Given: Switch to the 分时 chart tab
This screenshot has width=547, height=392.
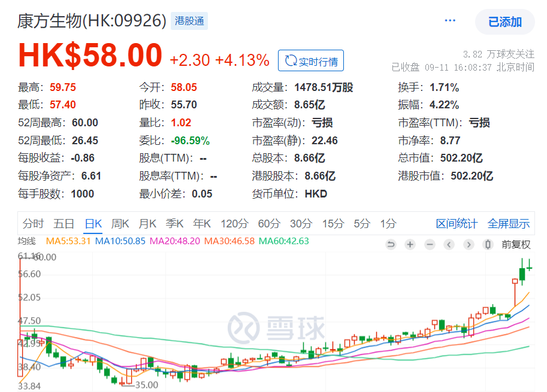Looking at the screenshot, I should (x=33, y=224).
